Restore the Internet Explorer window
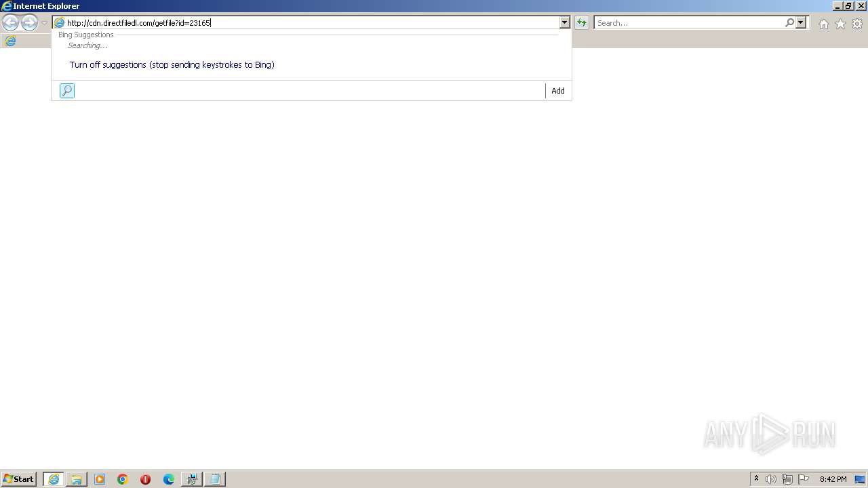 (848, 6)
